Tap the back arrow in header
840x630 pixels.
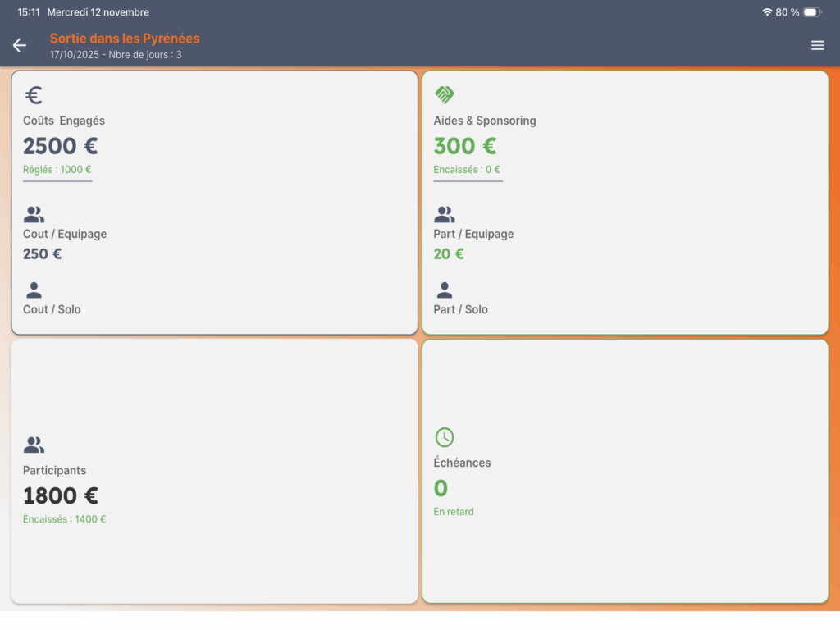20,46
